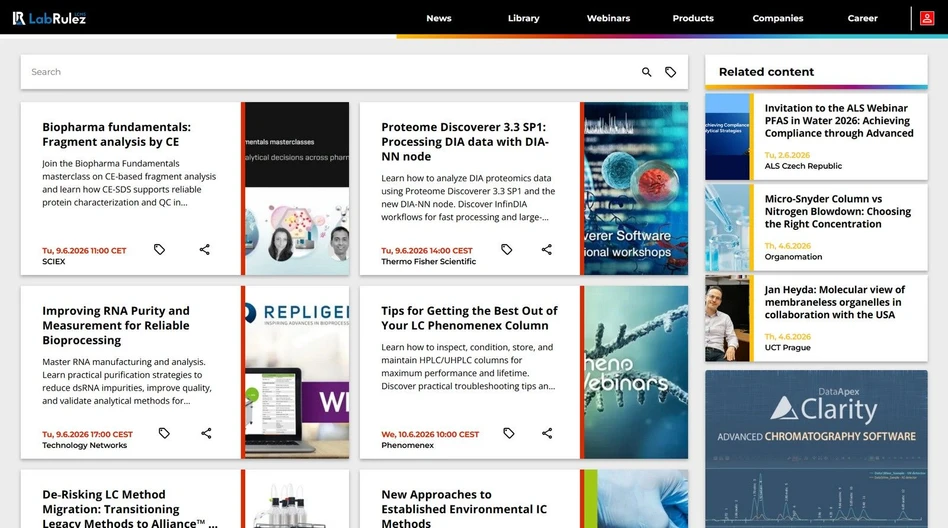
Task: Open tag filter in search bar
Action: tap(670, 72)
